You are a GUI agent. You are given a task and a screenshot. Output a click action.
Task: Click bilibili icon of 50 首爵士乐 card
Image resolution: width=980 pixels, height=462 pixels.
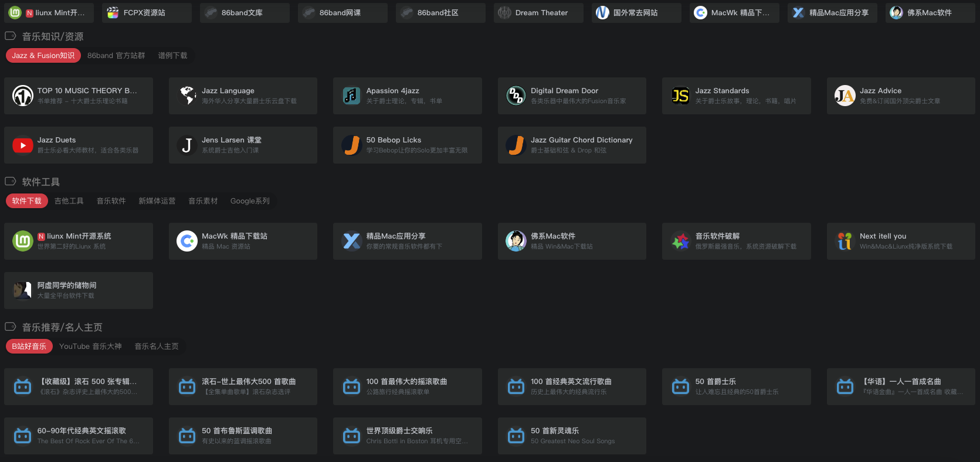tap(680, 386)
